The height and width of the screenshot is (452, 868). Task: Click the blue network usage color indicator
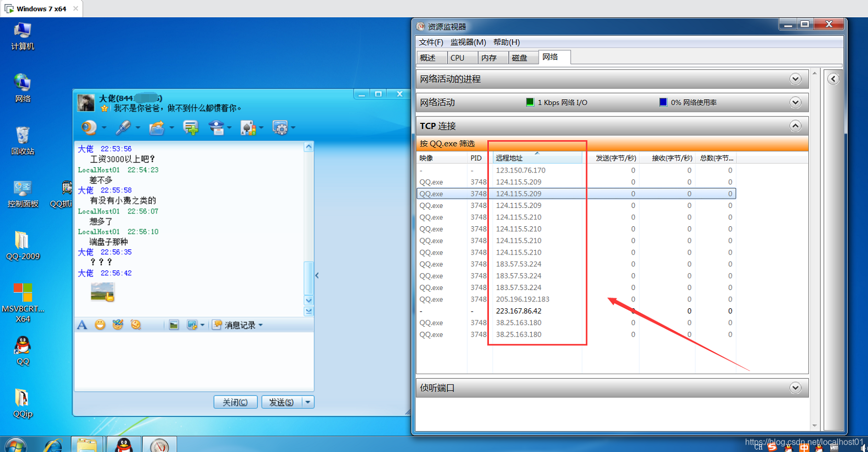click(663, 102)
